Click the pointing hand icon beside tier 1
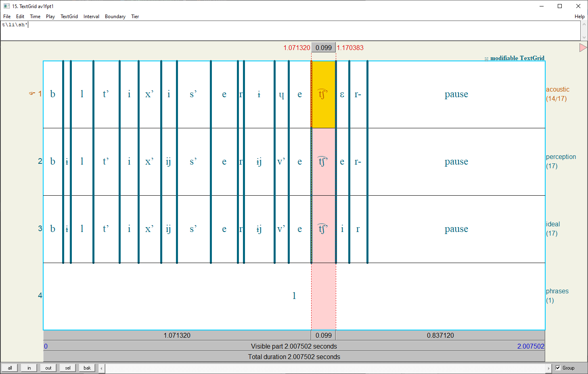This screenshot has width=588, height=374. tap(32, 94)
